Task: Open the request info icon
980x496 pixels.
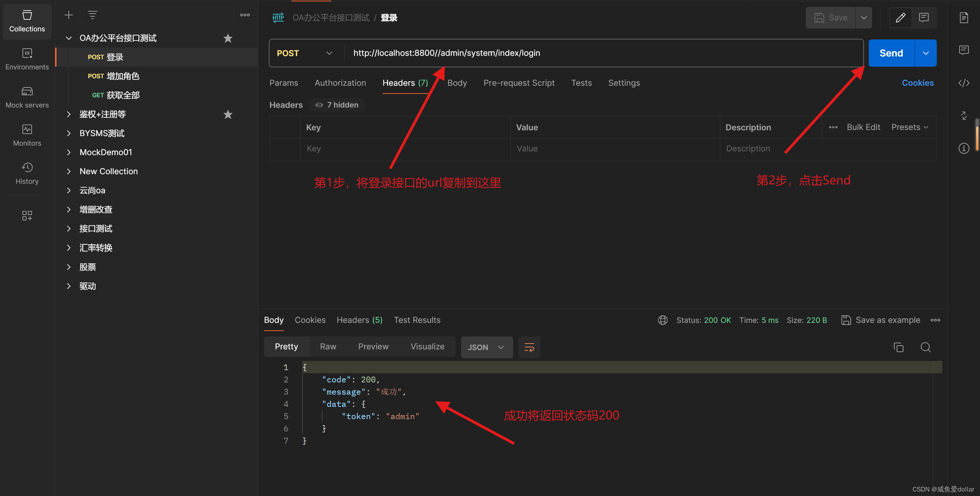Action: point(963,148)
